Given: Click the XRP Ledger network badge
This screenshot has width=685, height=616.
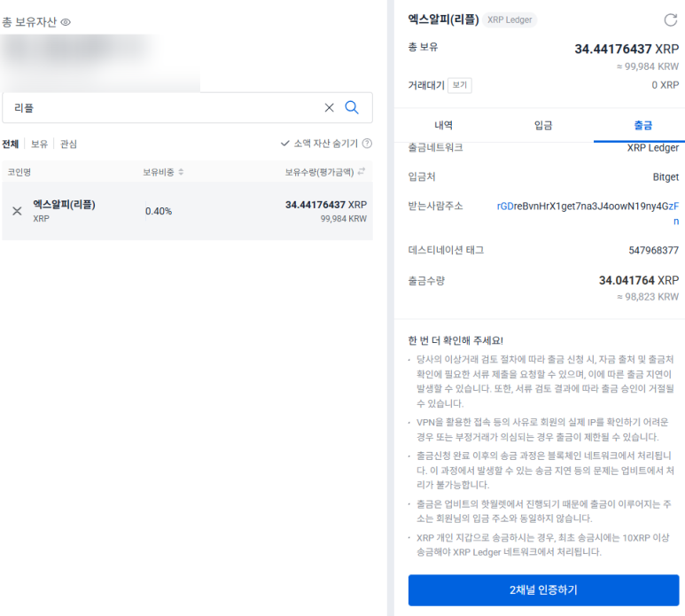Looking at the screenshot, I should (x=510, y=19).
